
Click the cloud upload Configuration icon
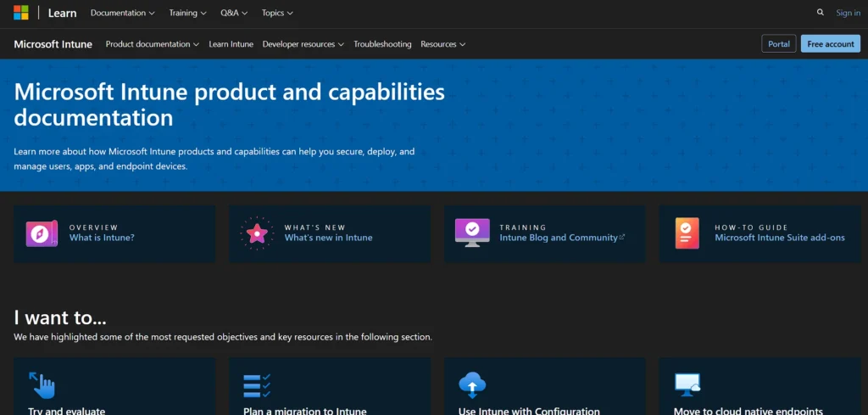[x=472, y=385]
